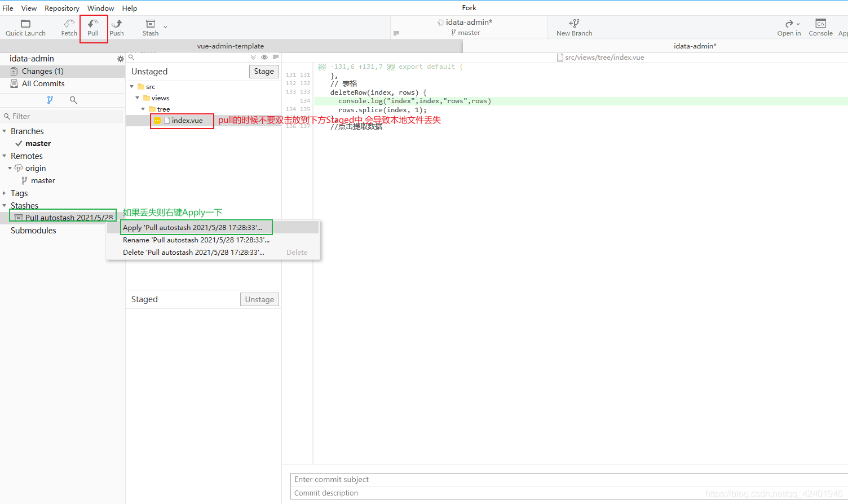Open the Window menu
The height and width of the screenshot is (504, 848).
[x=100, y=8]
